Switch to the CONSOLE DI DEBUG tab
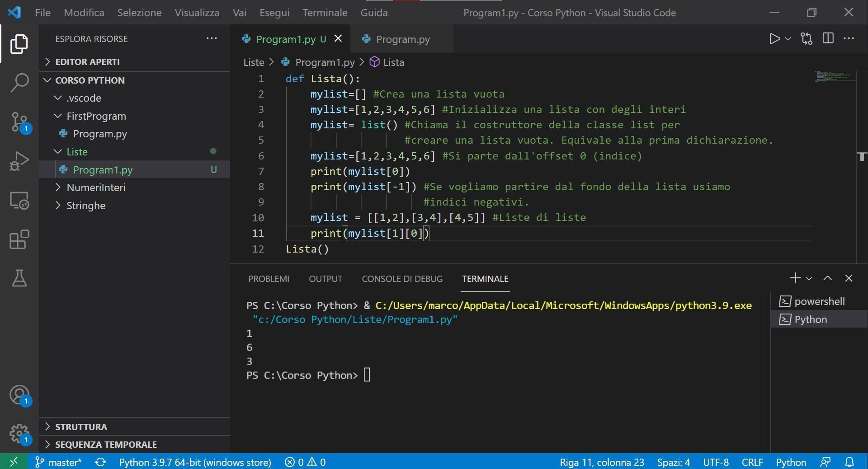Viewport: 868px width, 469px height. point(402,279)
